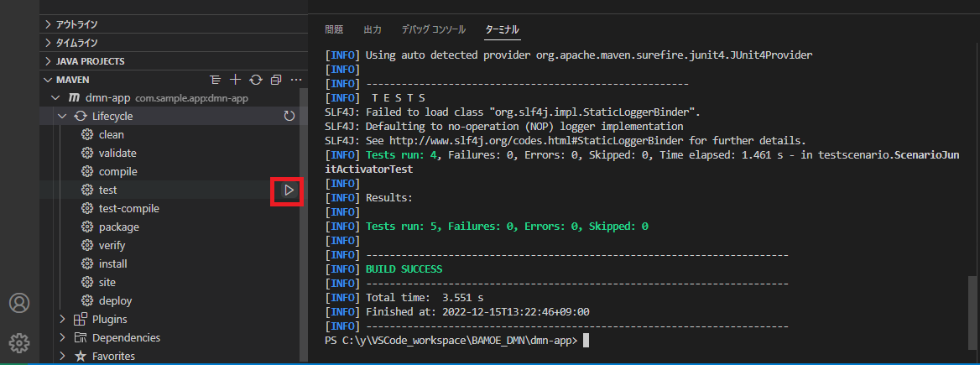The height and width of the screenshot is (365, 980).
Task: Select the clean lifecycle phase
Action: pos(112,135)
